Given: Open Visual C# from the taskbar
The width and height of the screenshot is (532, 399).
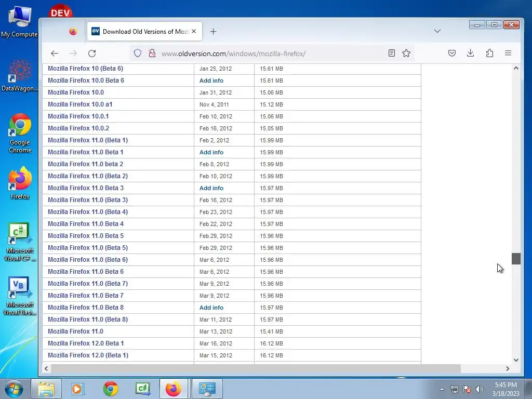Looking at the screenshot, I should point(143,389).
